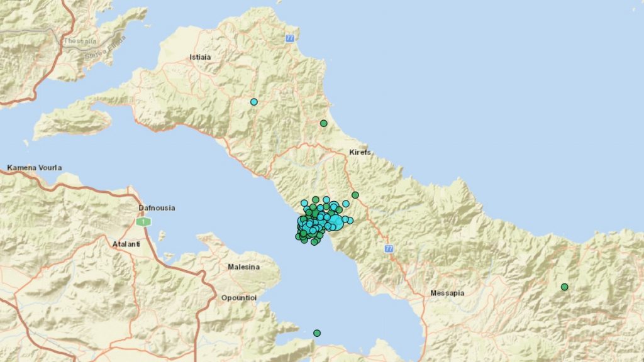Click the green route 1 shield near Dafnousia
The image size is (644, 362).
coord(143,222)
